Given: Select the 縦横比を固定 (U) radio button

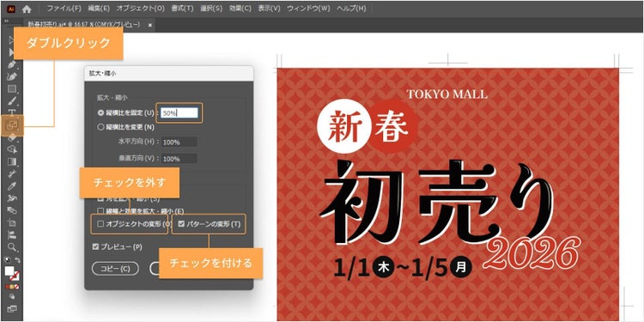Looking at the screenshot, I should click(x=100, y=112).
